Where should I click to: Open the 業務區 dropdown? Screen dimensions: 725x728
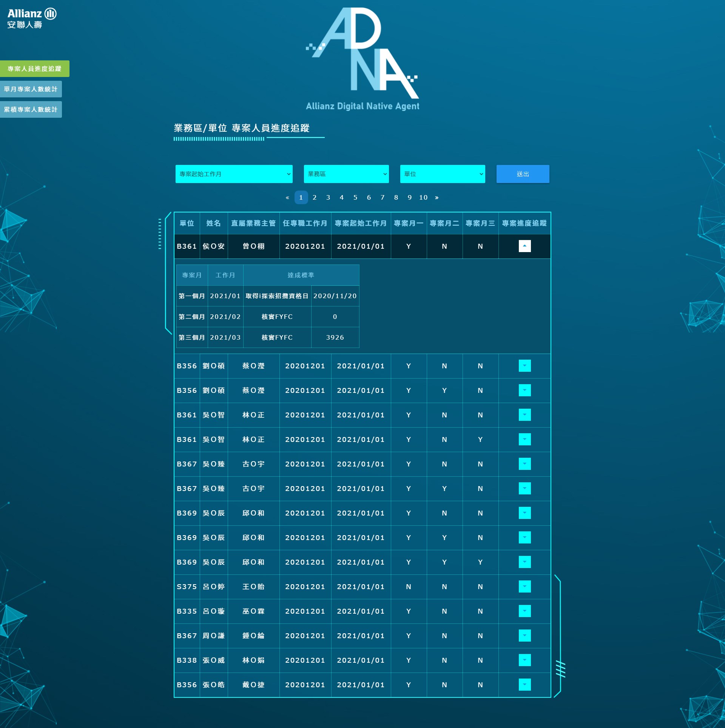point(346,174)
